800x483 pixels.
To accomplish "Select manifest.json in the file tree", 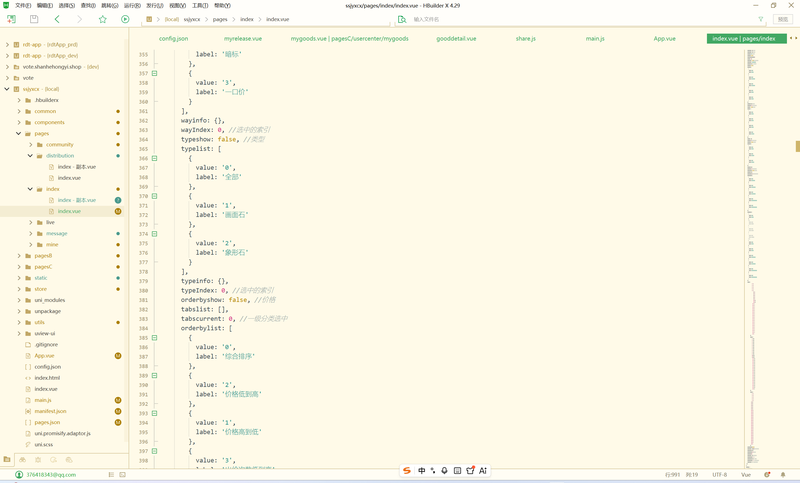I will click(51, 411).
